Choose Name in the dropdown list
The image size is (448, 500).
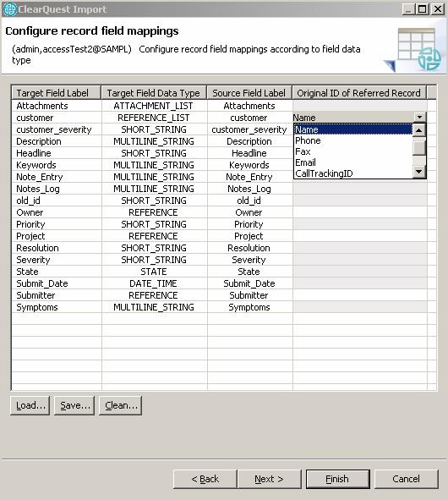tap(353, 129)
